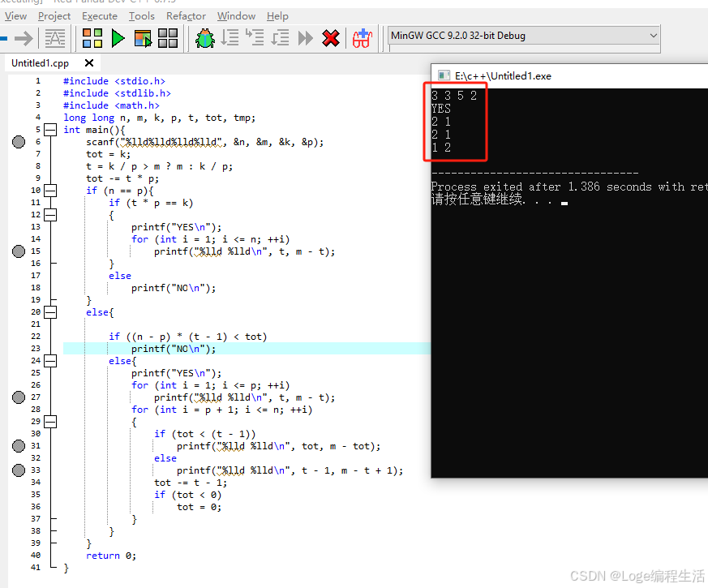The image size is (708, 588).
Task: Click the 'if (t * p == k)' line
Action: (x=151, y=204)
